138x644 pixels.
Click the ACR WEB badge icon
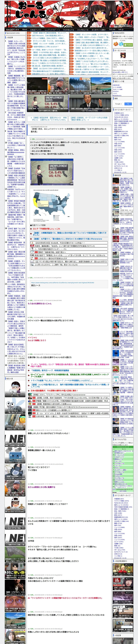[114, 493]
